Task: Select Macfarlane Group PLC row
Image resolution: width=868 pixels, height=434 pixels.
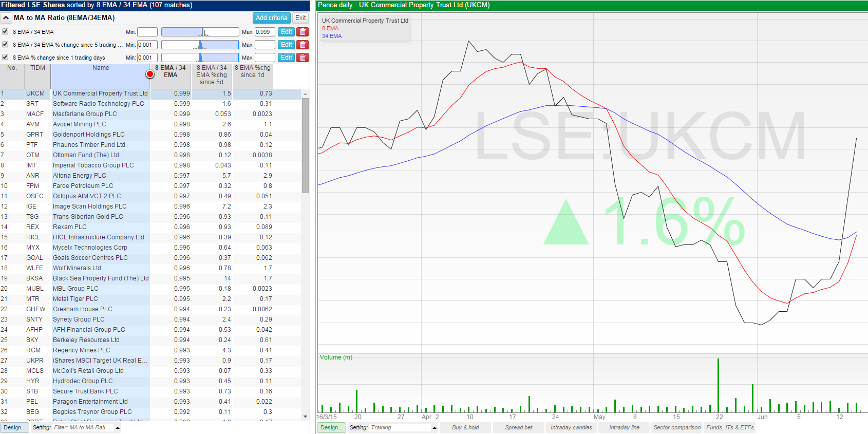Action: (150, 114)
